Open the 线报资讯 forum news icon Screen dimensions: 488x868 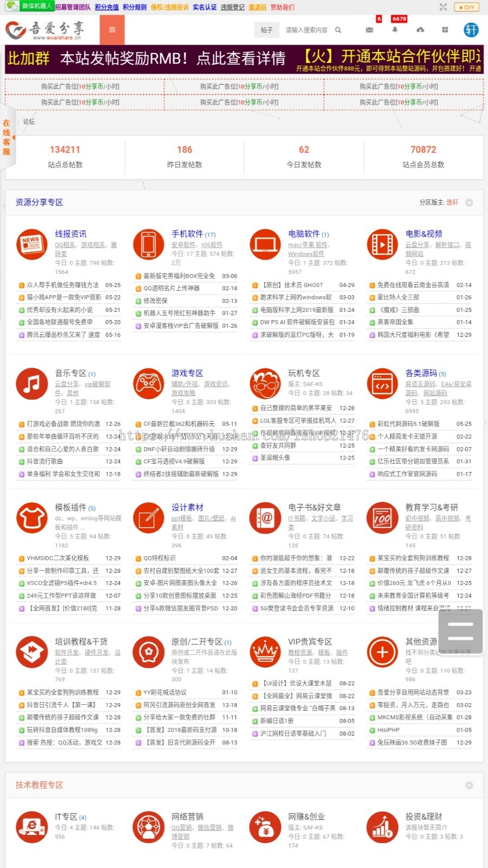(31, 245)
